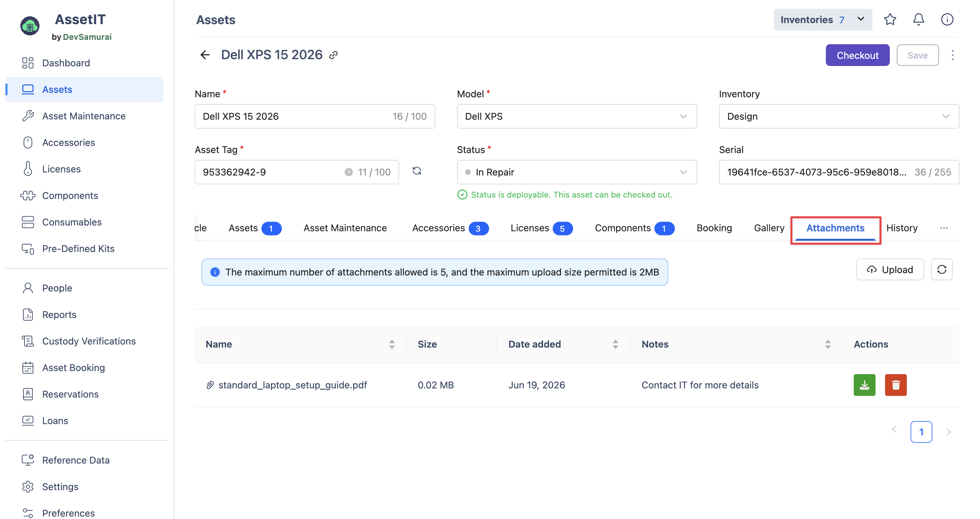The image size is (980, 519).
Task: Click the Checkout button
Action: 857,55
